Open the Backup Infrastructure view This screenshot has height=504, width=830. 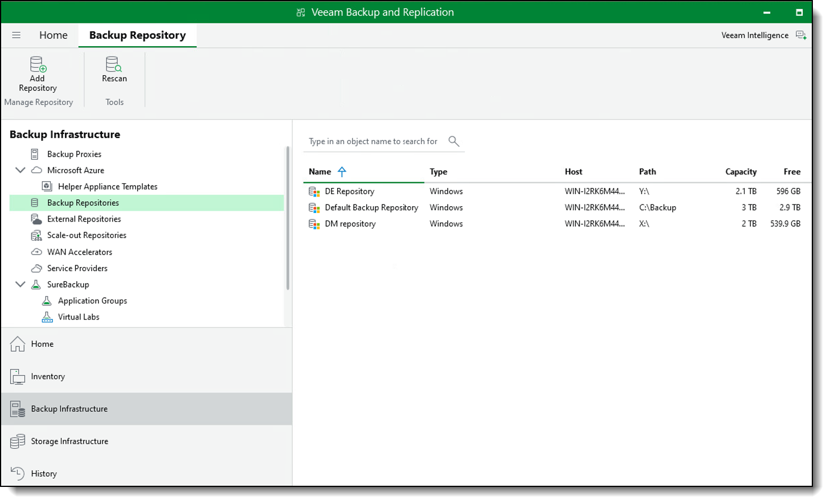pos(146,409)
